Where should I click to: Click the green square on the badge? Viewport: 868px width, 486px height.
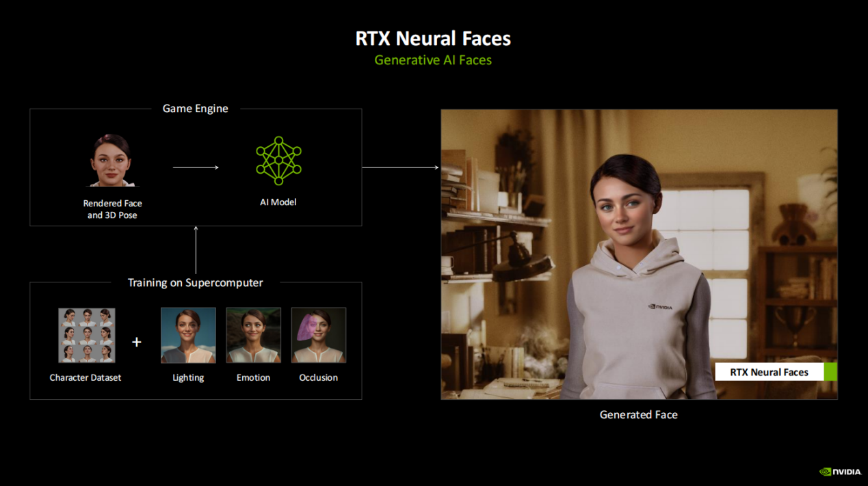click(x=830, y=372)
